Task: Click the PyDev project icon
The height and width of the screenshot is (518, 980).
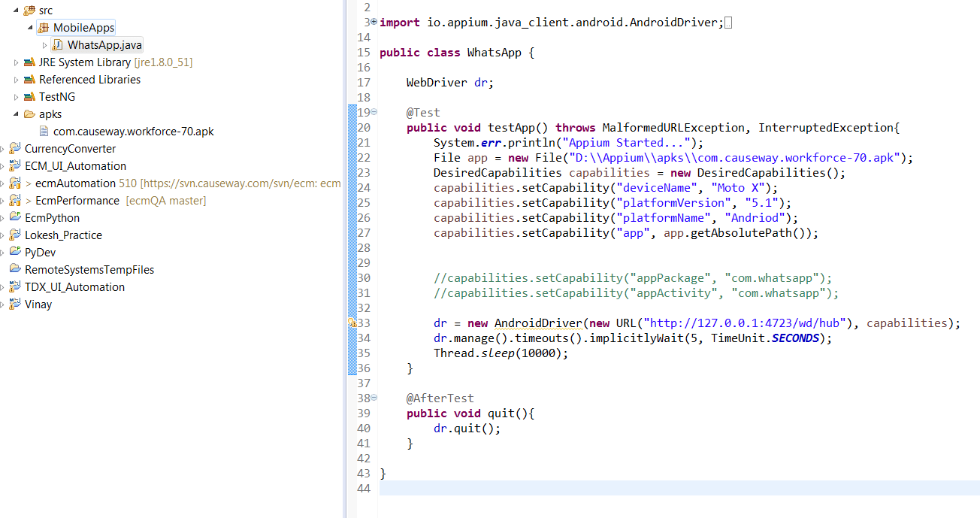Action: click(x=14, y=252)
